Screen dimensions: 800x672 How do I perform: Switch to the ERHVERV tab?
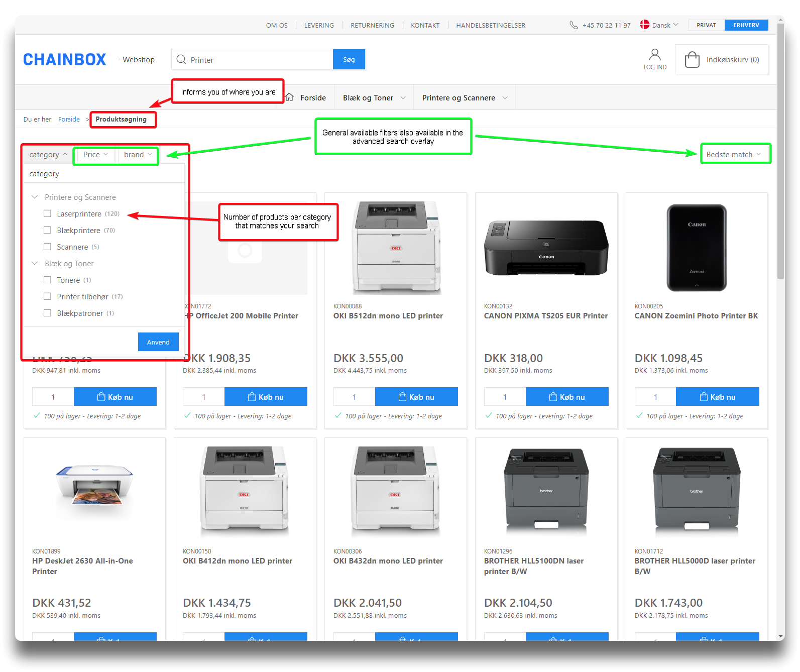pyautogui.click(x=746, y=25)
